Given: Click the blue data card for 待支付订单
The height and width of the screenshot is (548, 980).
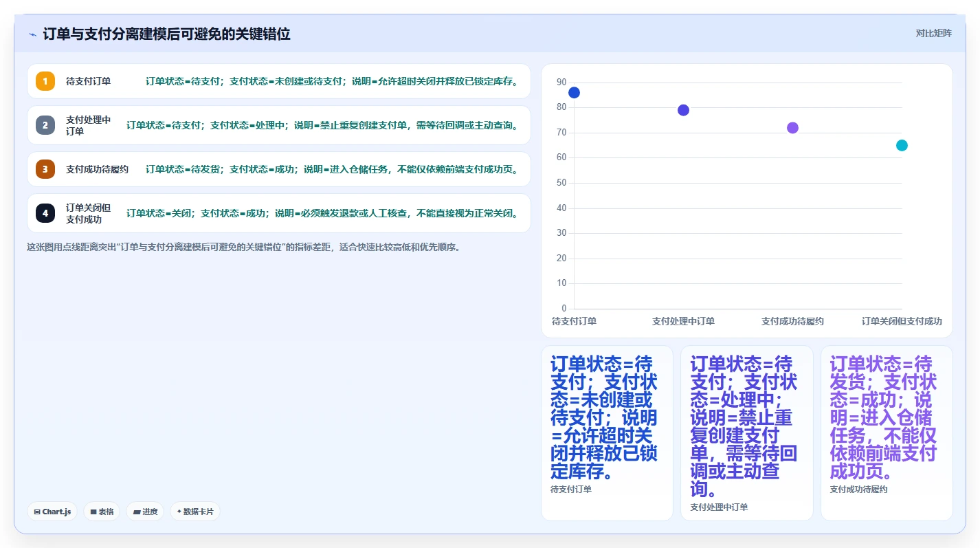Looking at the screenshot, I should click(607, 433).
